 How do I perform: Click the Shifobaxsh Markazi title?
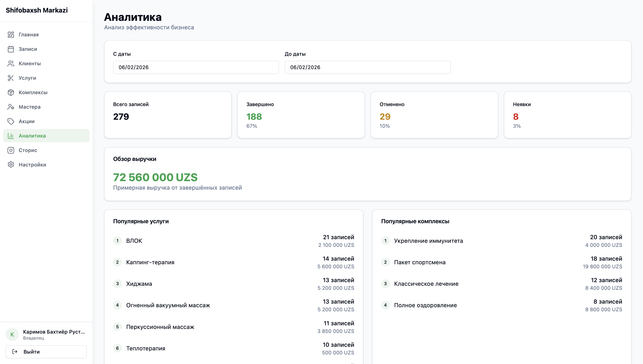coord(37,10)
